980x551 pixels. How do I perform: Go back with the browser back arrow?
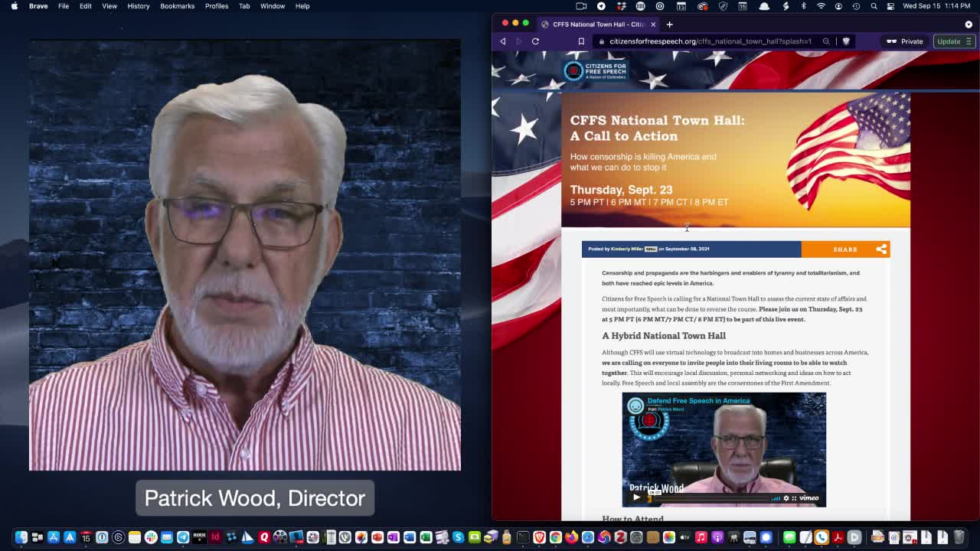click(x=503, y=41)
